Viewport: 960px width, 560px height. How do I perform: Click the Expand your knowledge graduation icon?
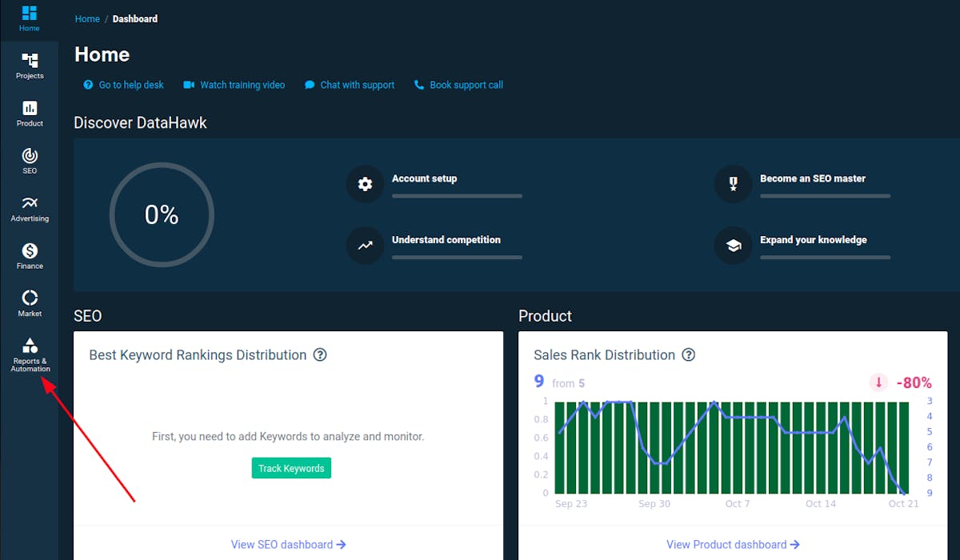coord(734,246)
